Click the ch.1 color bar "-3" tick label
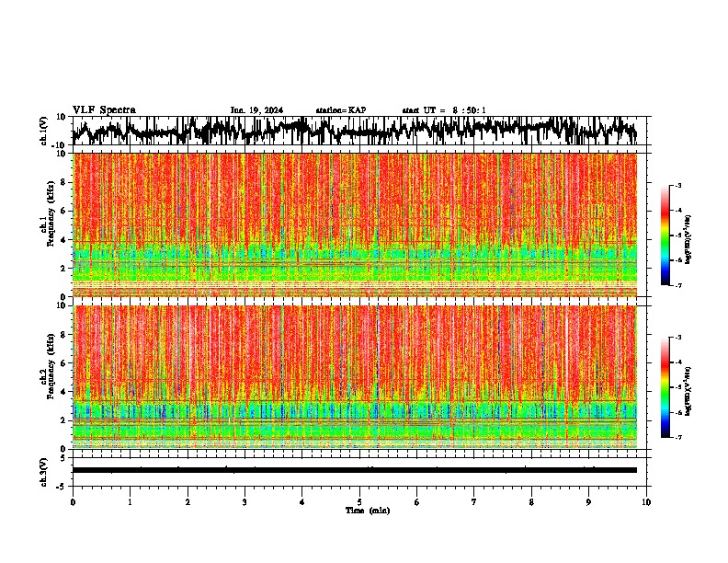The width and height of the screenshot is (728, 563). [x=677, y=185]
